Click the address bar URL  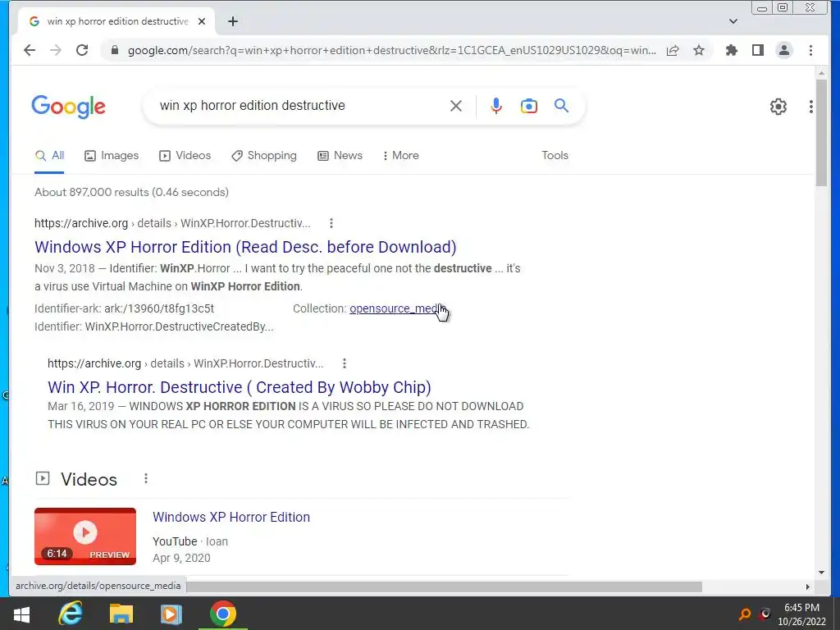[391, 50]
